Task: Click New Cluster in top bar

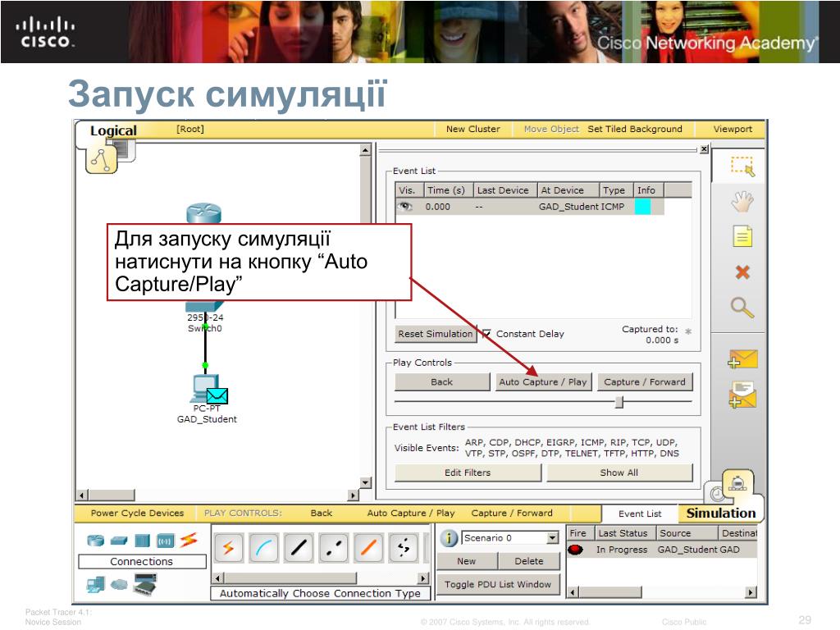Action: coord(473,129)
